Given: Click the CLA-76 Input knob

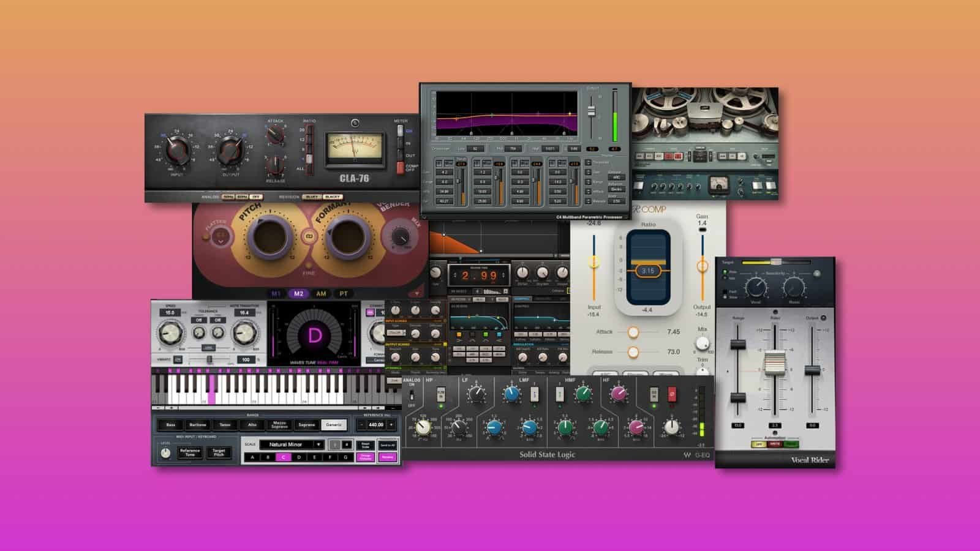Looking at the screenshot, I should (x=177, y=149).
